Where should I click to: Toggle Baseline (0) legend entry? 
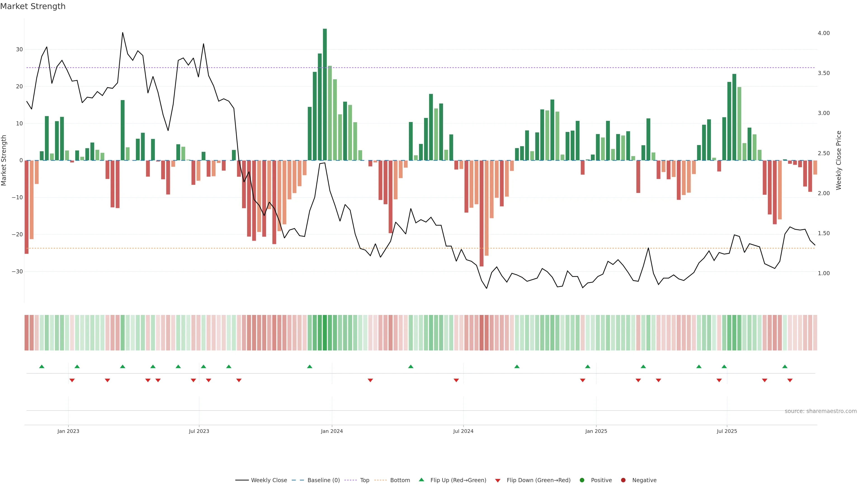tap(323, 480)
